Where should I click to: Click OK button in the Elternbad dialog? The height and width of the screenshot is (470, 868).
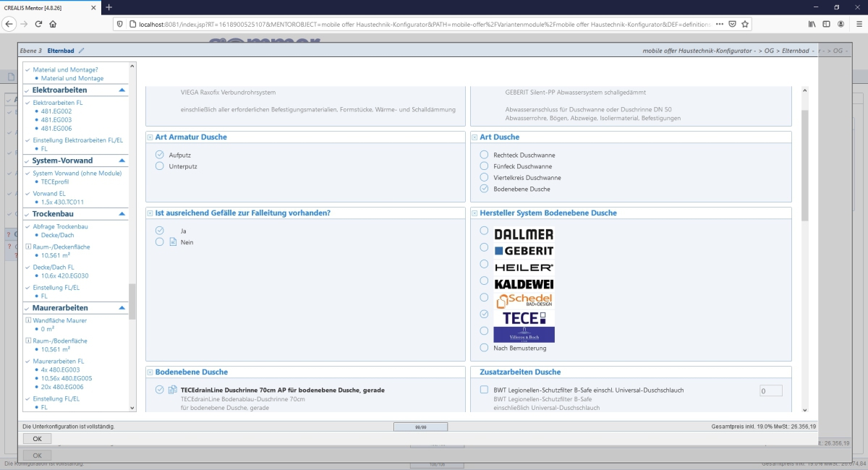pyautogui.click(x=37, y=439)
